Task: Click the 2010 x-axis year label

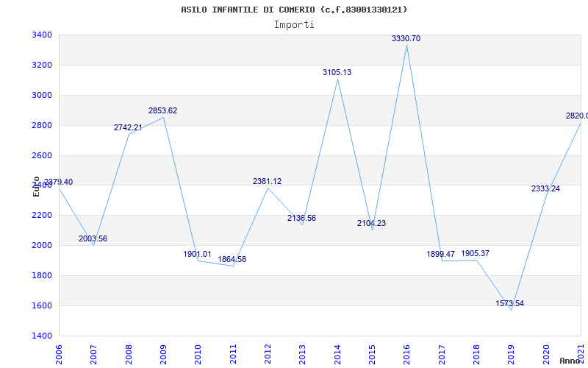Action: [x=198, y=354]
